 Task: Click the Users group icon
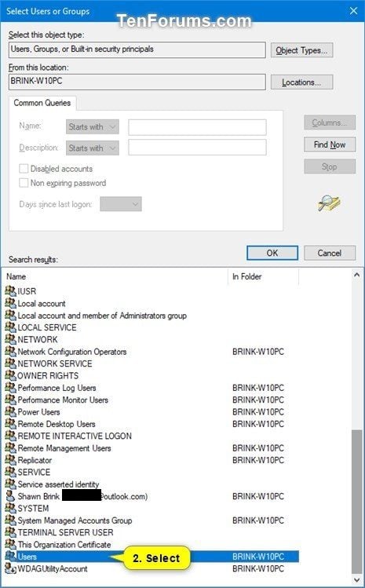pos(10,556)
